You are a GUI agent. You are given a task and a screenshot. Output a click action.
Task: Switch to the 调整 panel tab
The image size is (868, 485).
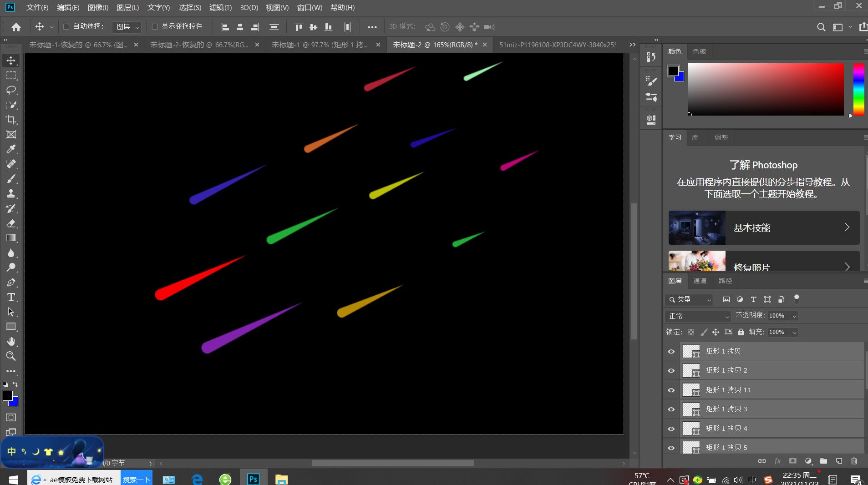pos(721,137)
